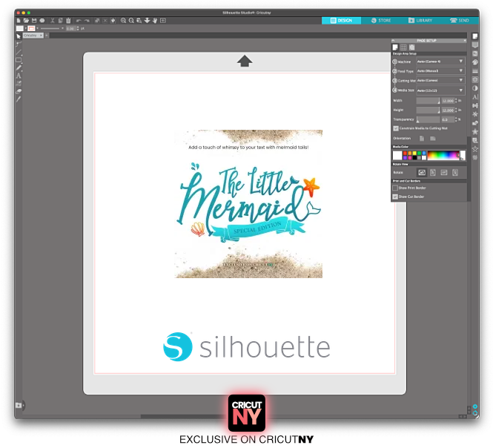This screenshot has height=448, width=493.
Task: Add a new document tab
Action: click(x=47, y=36)
